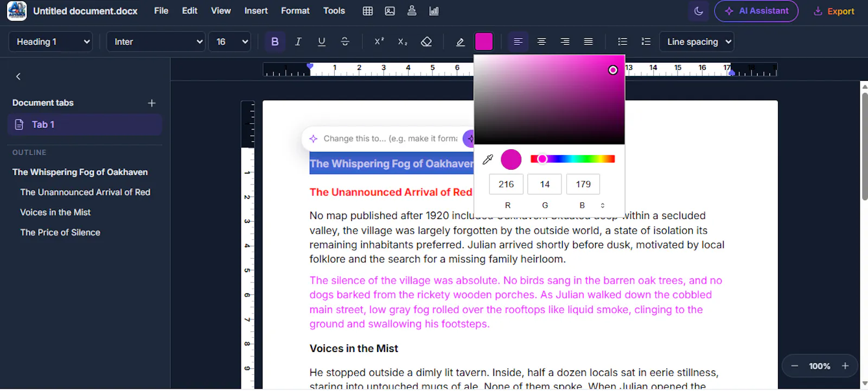Insert a numbered list
Image resolution: width=868 pixels, height=391 pixels.
(x=646, y=42)
